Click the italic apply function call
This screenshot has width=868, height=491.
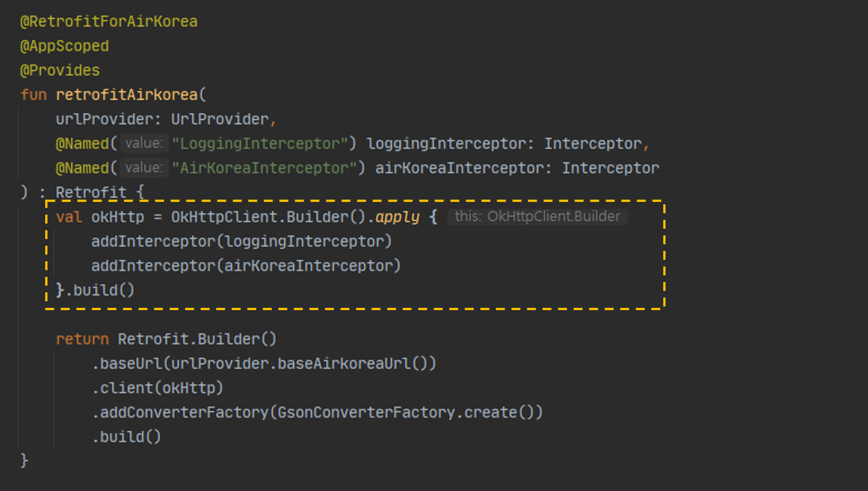398,217
